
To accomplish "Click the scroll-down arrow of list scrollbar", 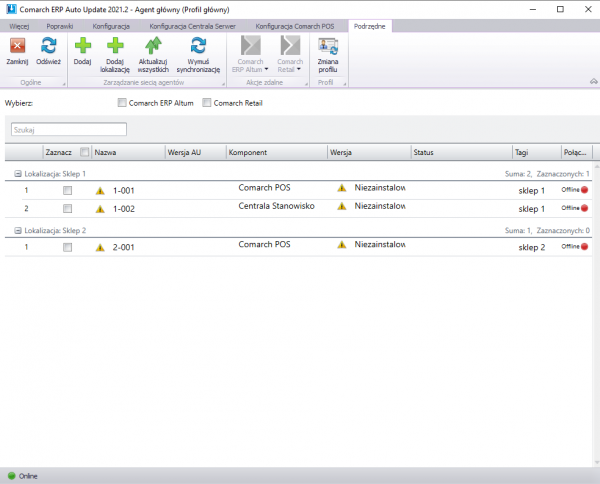I will (597, 463).
